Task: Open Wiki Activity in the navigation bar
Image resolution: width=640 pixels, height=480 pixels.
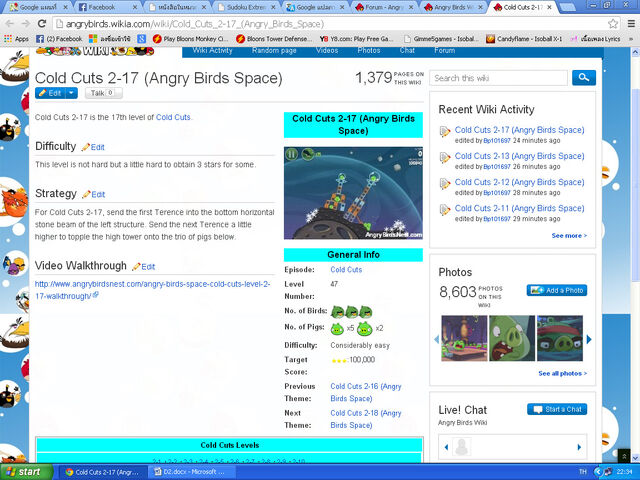Action: point(212,51)
